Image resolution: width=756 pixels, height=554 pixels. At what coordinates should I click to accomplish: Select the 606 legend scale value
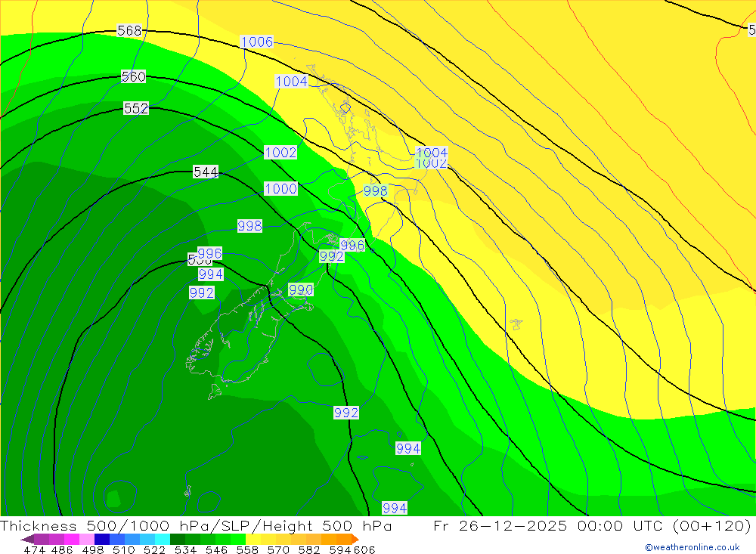[364, 550]
